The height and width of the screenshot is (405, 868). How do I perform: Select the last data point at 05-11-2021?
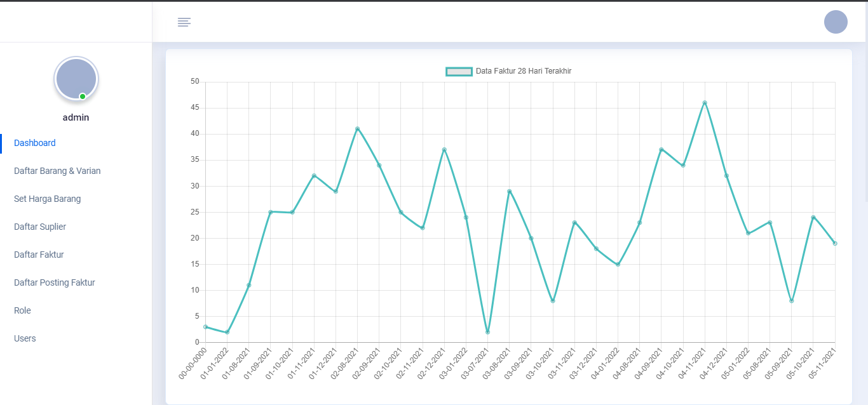tap(834, 244)
